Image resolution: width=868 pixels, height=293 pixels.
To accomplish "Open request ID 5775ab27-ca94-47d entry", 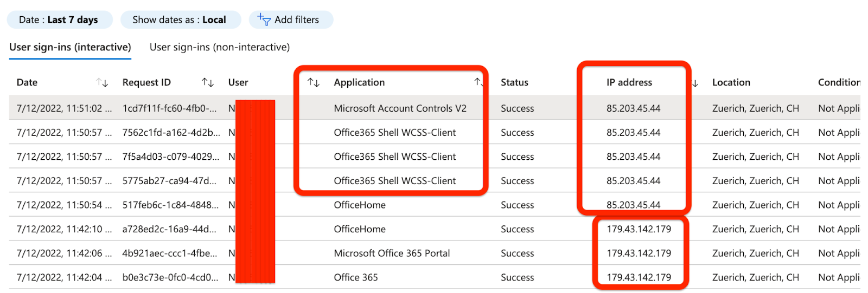I will tap(169, 181).
